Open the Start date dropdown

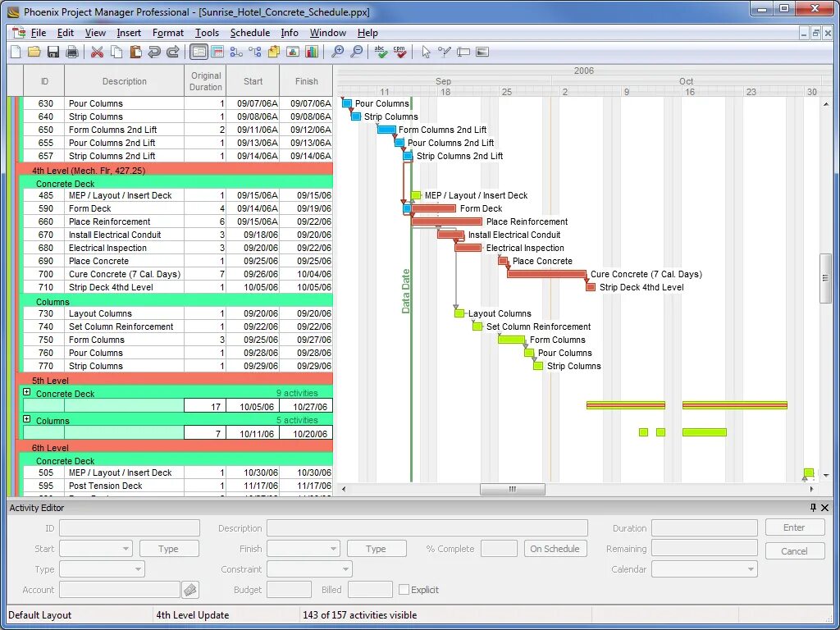click(126, 549)
